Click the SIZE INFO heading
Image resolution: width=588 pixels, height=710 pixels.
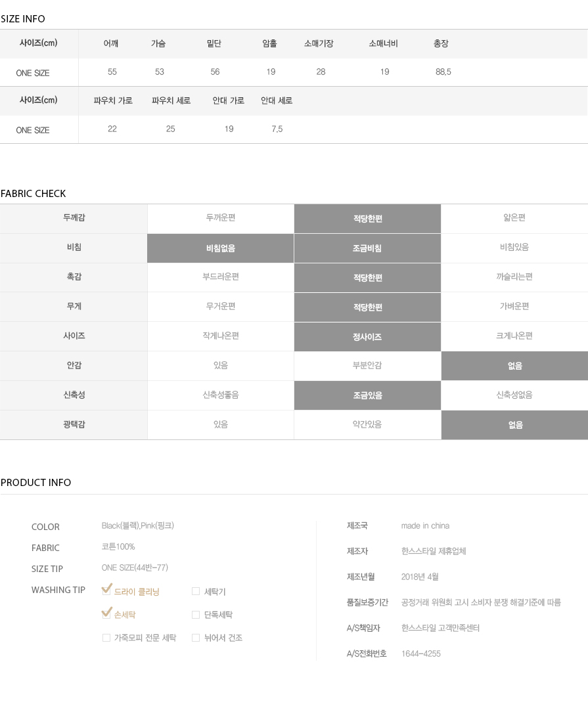pos(22,19)
